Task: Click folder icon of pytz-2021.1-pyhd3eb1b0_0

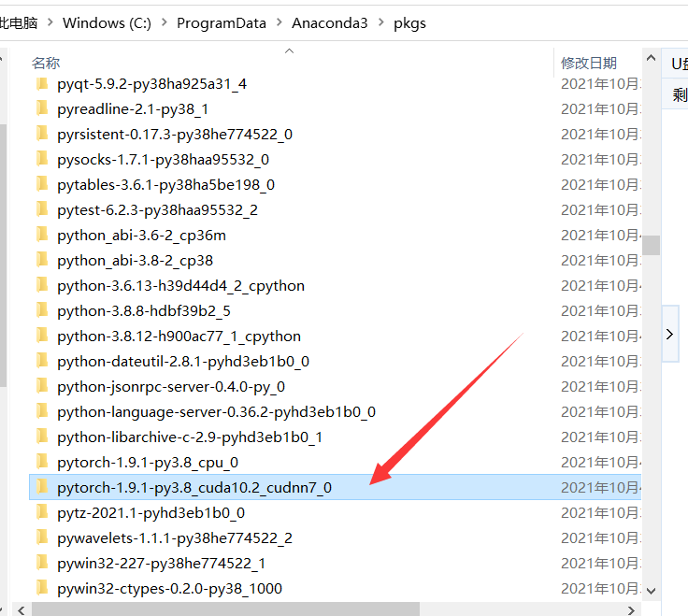Action: (x=42, y=512)
